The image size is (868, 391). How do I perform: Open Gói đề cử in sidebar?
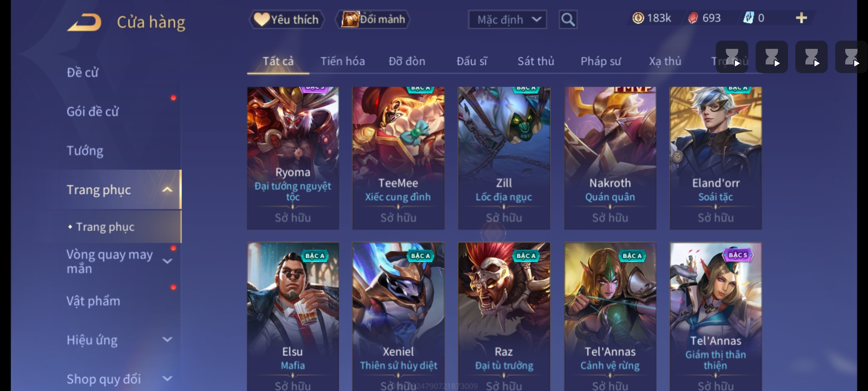[93, 112]
